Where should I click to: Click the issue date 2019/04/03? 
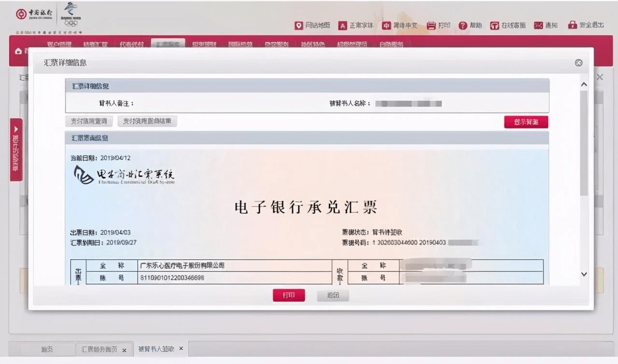(115, 233)
